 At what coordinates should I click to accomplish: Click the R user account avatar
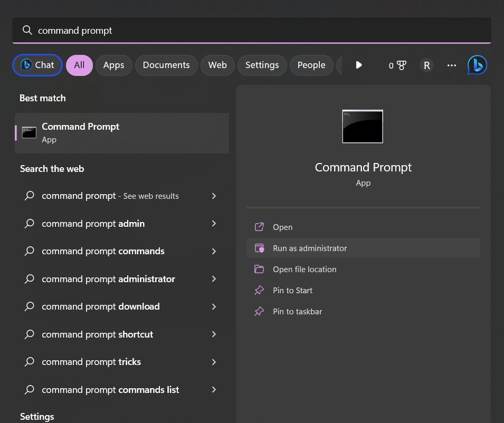click(426, 65)
